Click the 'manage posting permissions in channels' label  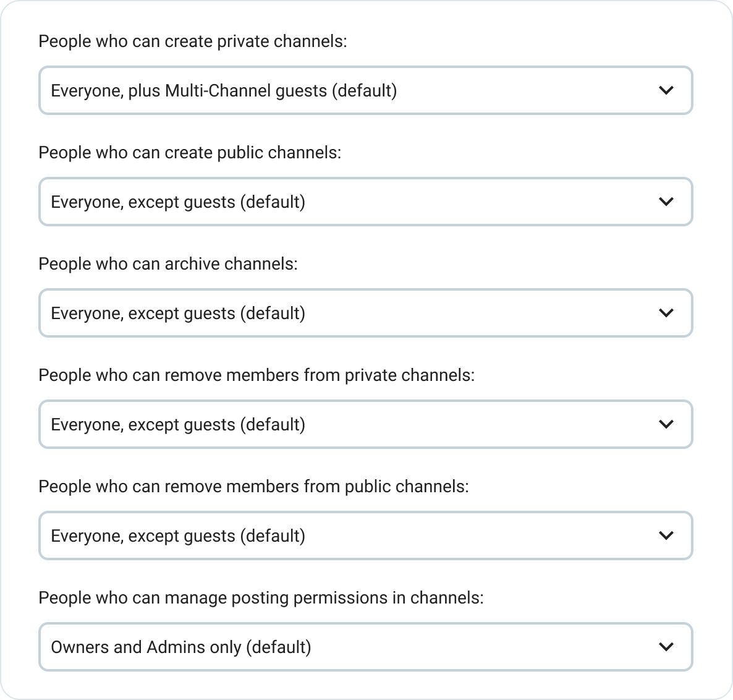(x=261, y=598)
